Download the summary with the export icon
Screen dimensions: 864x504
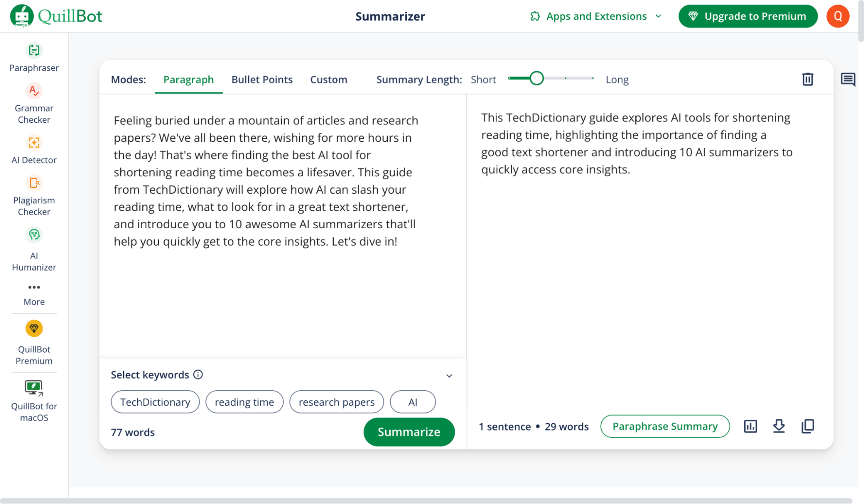click(779, 426)
